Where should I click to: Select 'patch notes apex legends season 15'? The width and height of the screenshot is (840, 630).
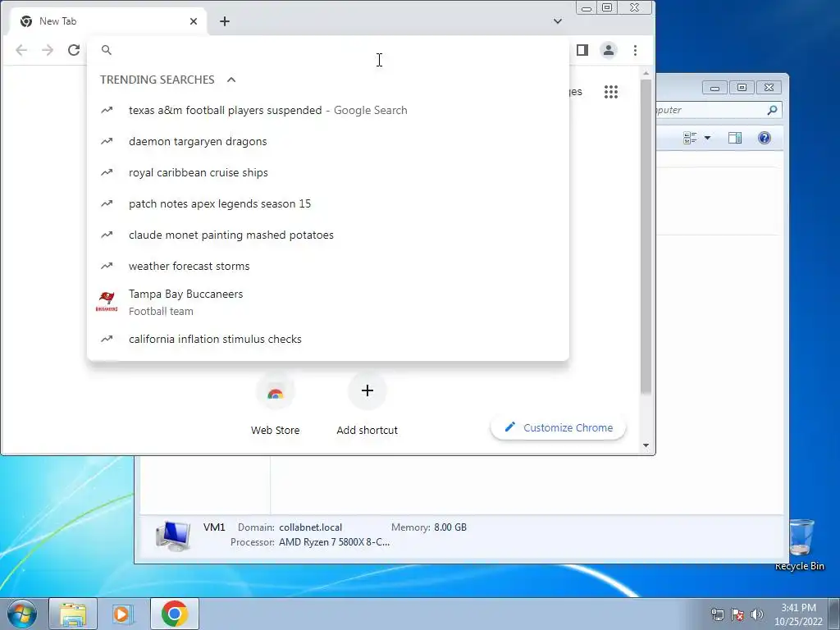tap(328, 203)
